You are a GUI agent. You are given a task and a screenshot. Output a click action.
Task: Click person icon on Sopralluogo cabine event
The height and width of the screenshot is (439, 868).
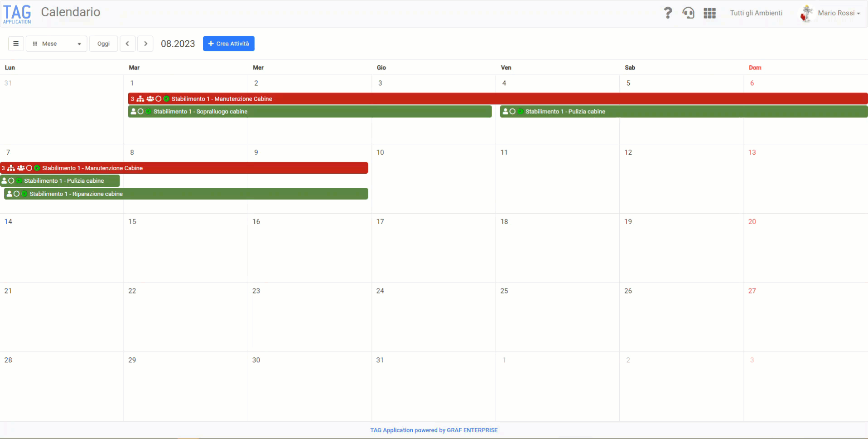[x=134, y=112]
